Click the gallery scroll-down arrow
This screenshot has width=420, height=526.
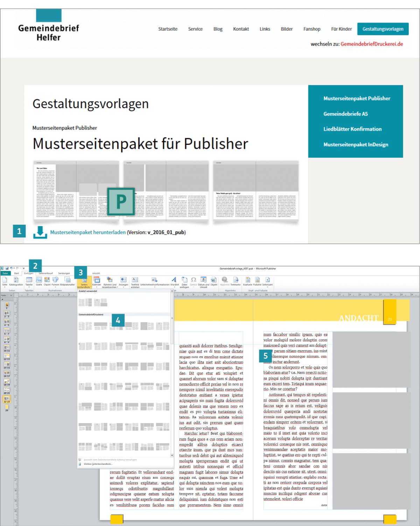click(172, 455)
